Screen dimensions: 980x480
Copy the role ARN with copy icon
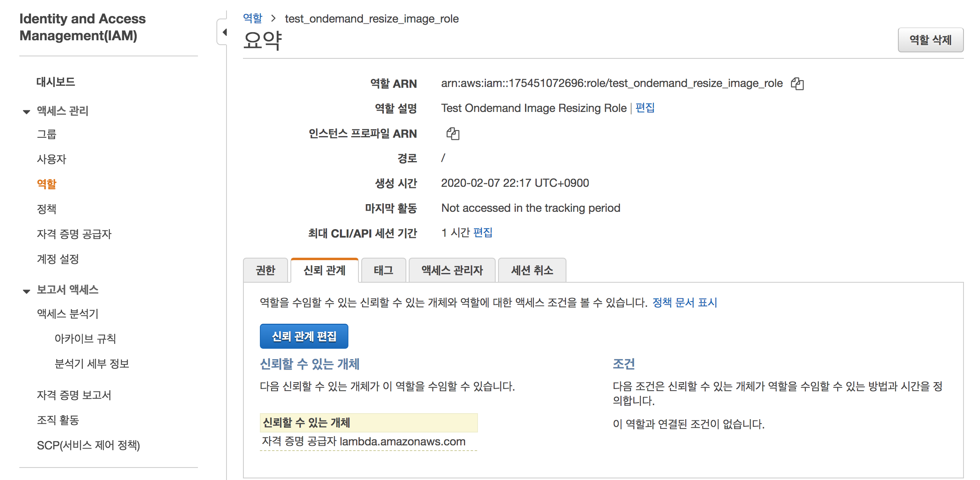click(x=797, y=84)
